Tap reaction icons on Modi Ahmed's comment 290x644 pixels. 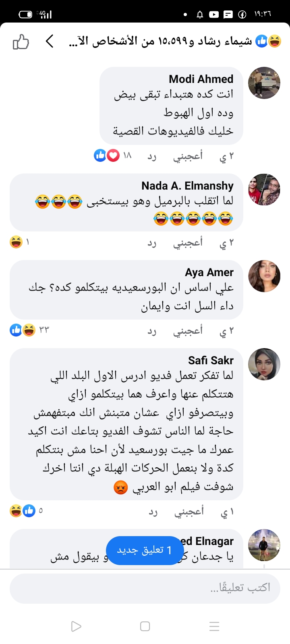(107, 155)
